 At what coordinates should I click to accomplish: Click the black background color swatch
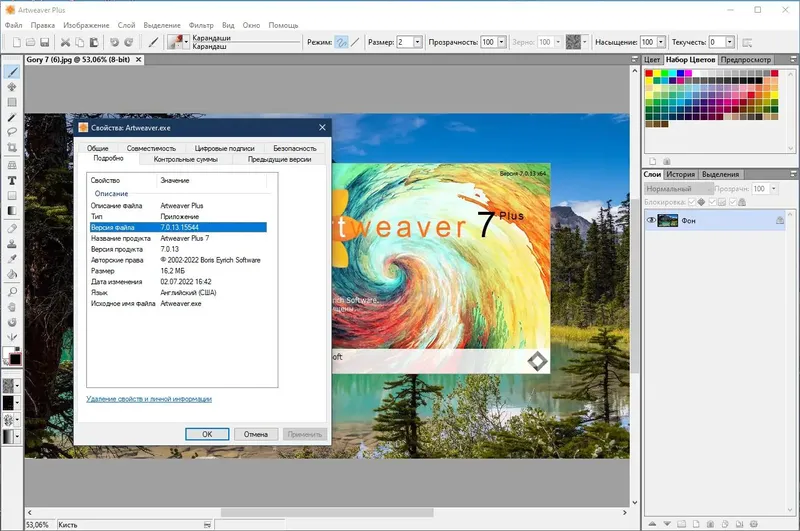point(15,359)
